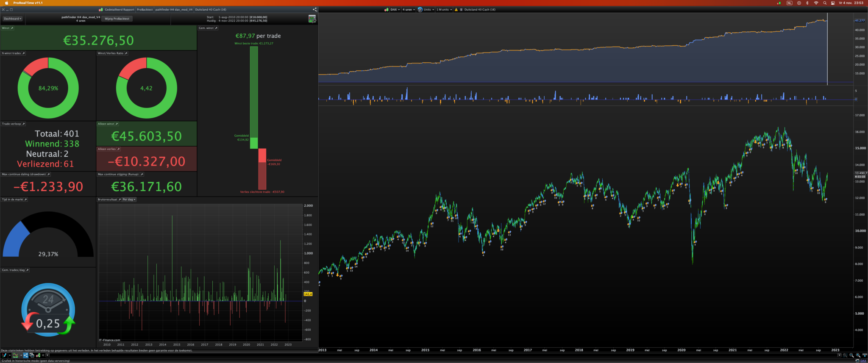
Task: Pin the Max continue stijging panel
Action: [142, 174]
